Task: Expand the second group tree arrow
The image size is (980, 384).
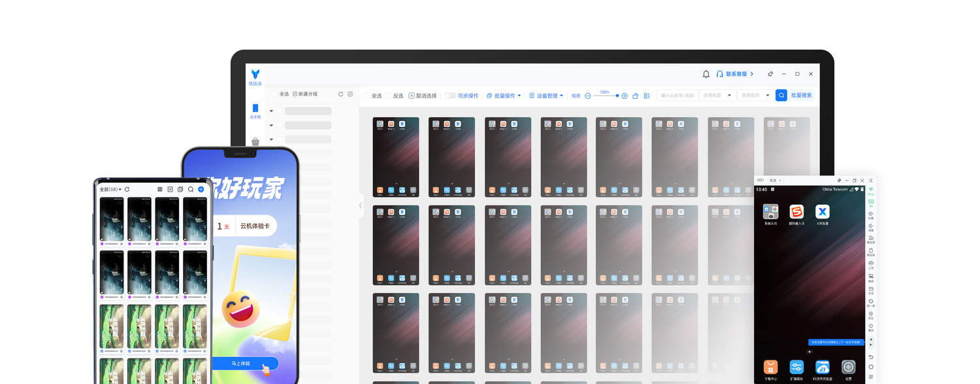Action: click(x=271, y=126)
